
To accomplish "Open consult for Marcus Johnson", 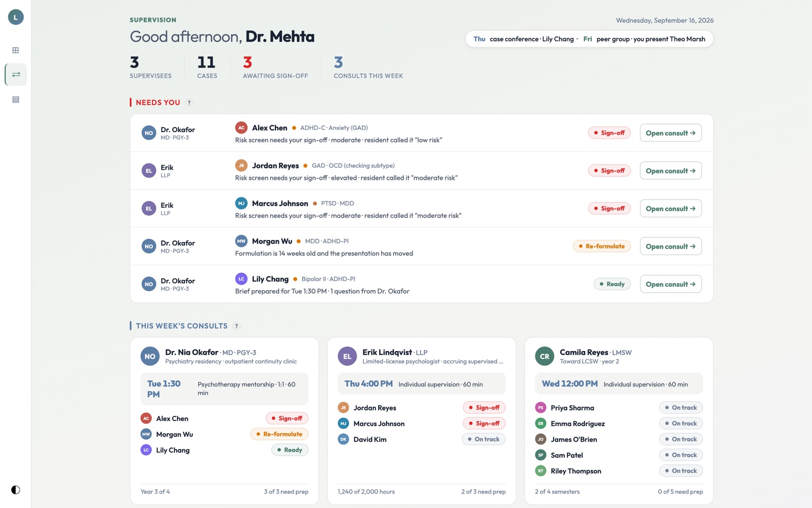I will (670, 208).
